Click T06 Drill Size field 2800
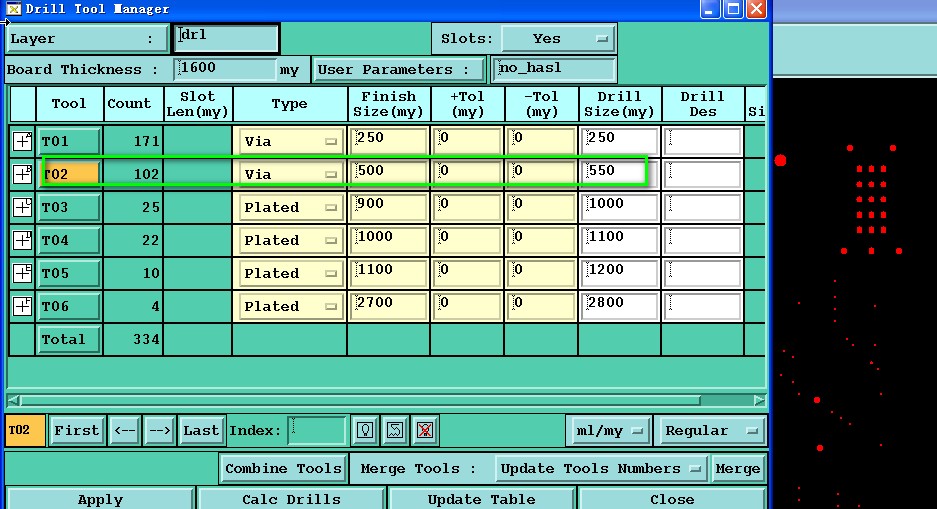Screen dimensions: 937x509 619,306
